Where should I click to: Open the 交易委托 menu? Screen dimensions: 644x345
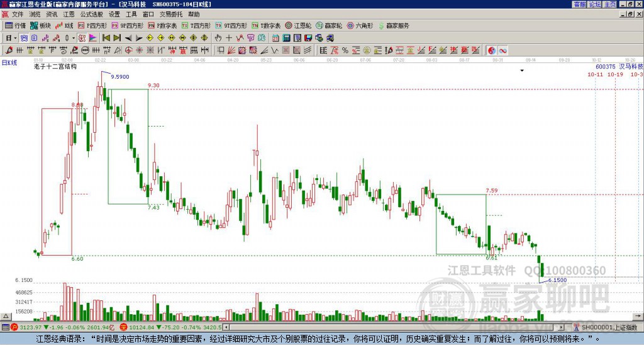coord(171,14)
